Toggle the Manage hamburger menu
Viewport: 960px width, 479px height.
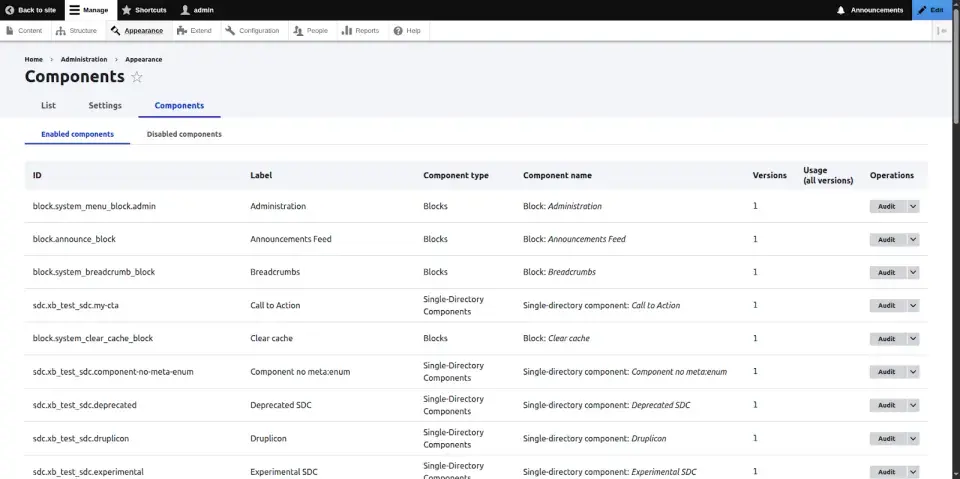coord(89,10)
